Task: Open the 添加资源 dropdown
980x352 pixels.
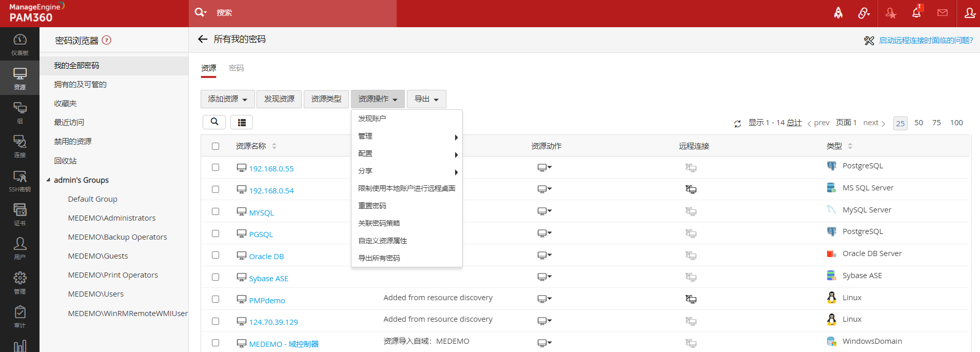Action: coord(227,99)
